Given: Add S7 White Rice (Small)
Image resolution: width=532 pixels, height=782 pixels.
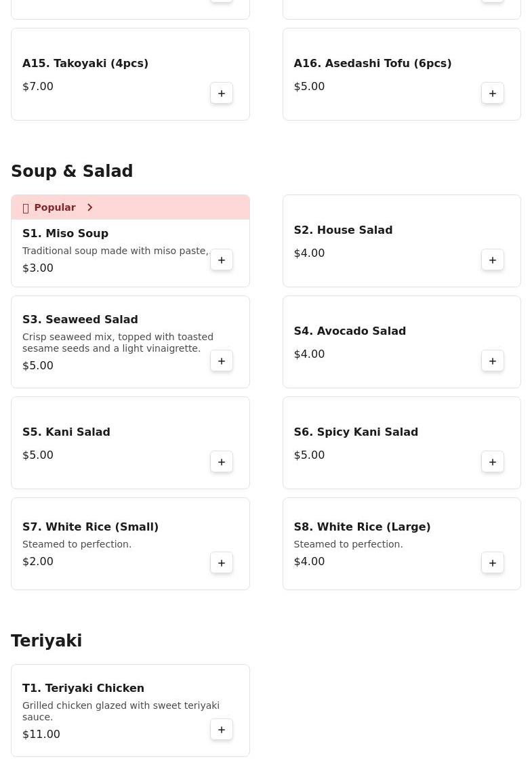Looking at the screenshot, I should [222, 563].
